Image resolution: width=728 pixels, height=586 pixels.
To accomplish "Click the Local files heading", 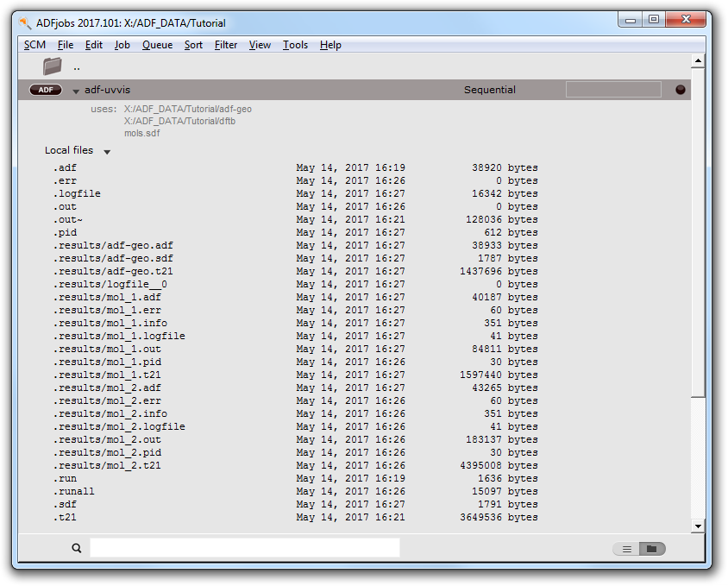I will click(69, 150).
